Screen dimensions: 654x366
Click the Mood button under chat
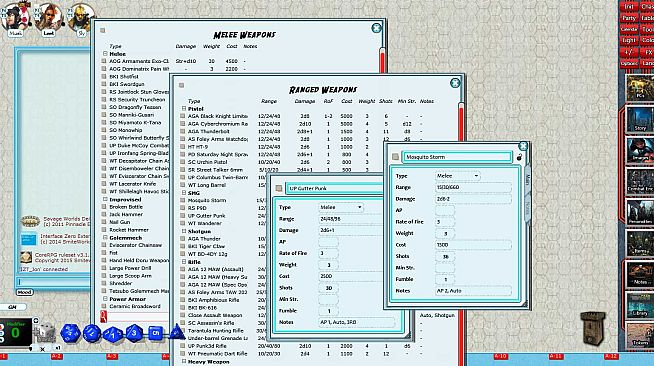25,292
